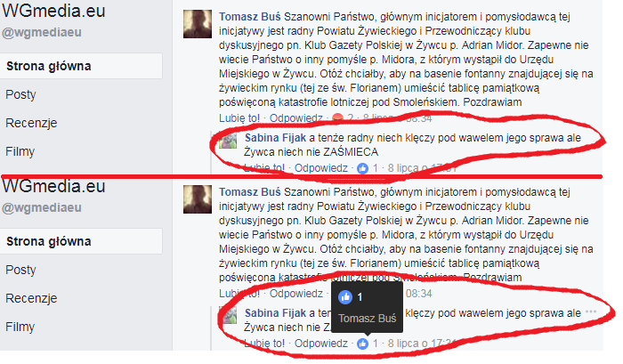Click 'Lubię to!' under Tomasz's comment in top copy
This screenshot has width=623, height=364.
pos(239,118)
